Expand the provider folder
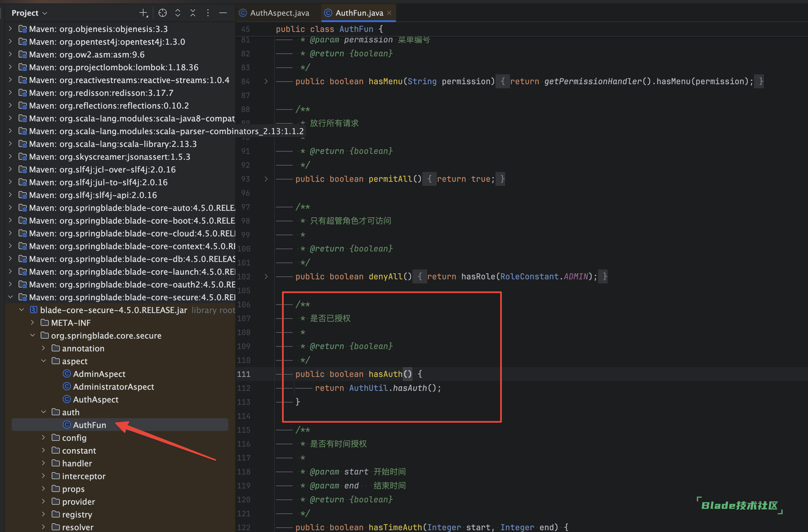Image resolution: width=808 pixels, height=532 pixels. coord(44,502)
